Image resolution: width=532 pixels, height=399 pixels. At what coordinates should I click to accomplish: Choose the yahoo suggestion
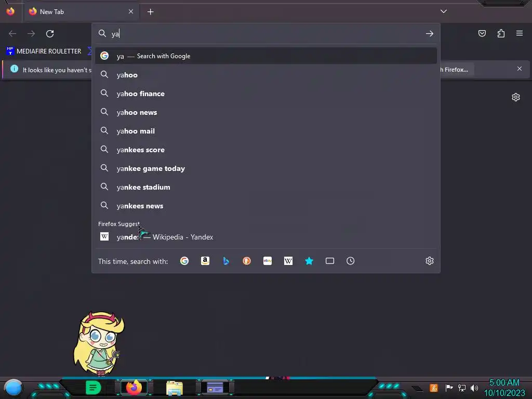pos(266,75)
